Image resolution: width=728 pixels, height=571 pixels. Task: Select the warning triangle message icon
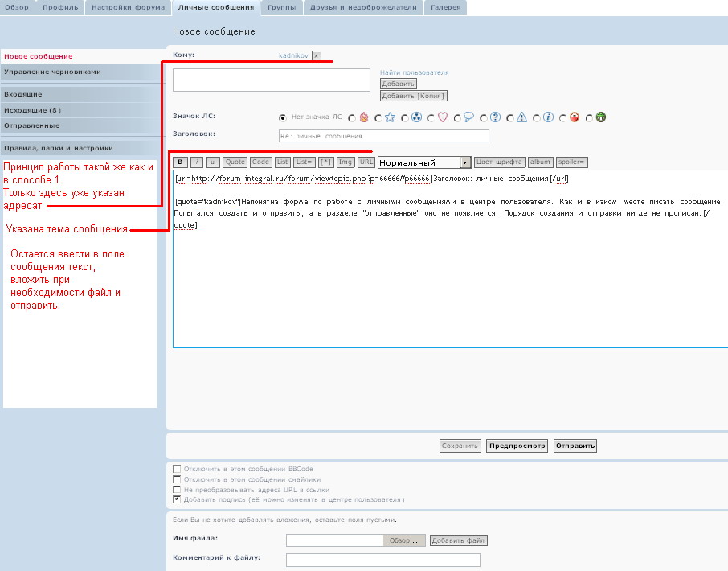tap(511, 117)
